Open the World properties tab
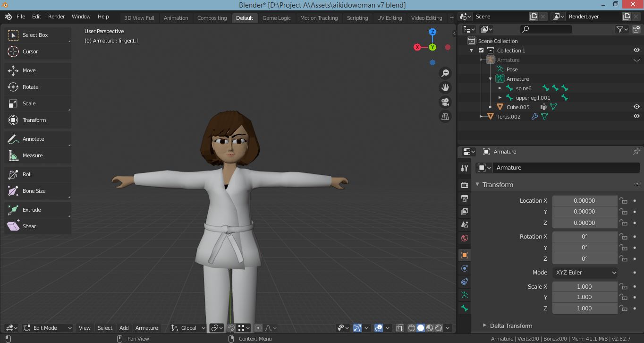 pos(465,238)
